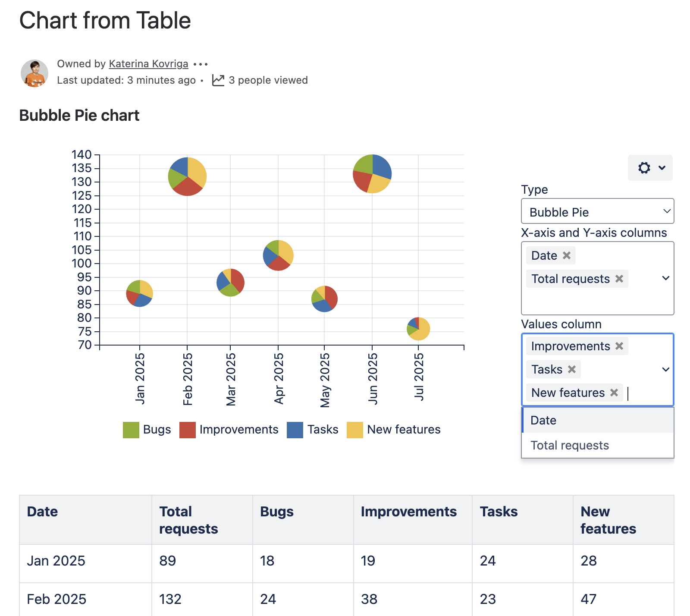Remove Improvements from Values column
Viewport: 690px width, 616px height.
coord(619,346)
